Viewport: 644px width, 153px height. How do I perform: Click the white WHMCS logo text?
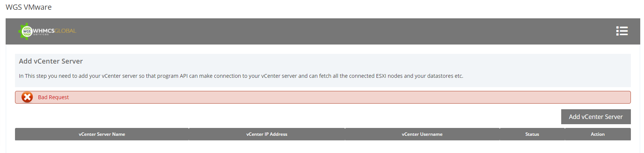pyautogui.click(x=43, y=30)
